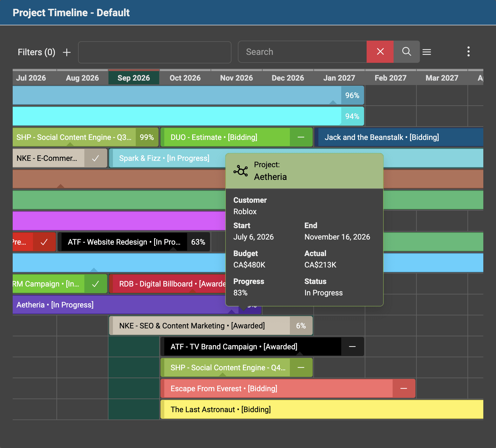Clear the search with the red X button
This screenshot has width=496, height=448.
(380, 52)
